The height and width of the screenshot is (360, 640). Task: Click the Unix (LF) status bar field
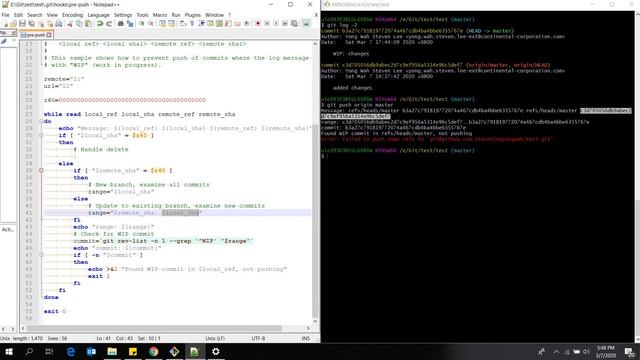(x=215, y=338)
